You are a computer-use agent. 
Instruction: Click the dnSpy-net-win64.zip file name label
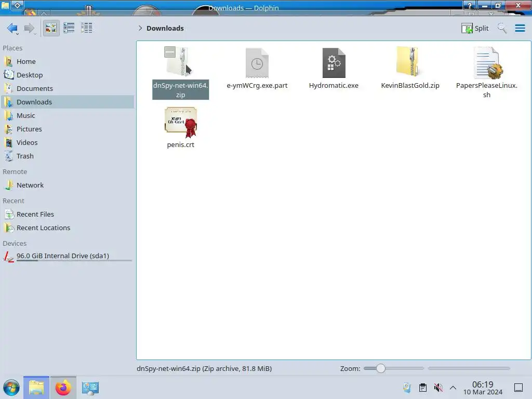(x=180, y=90)
